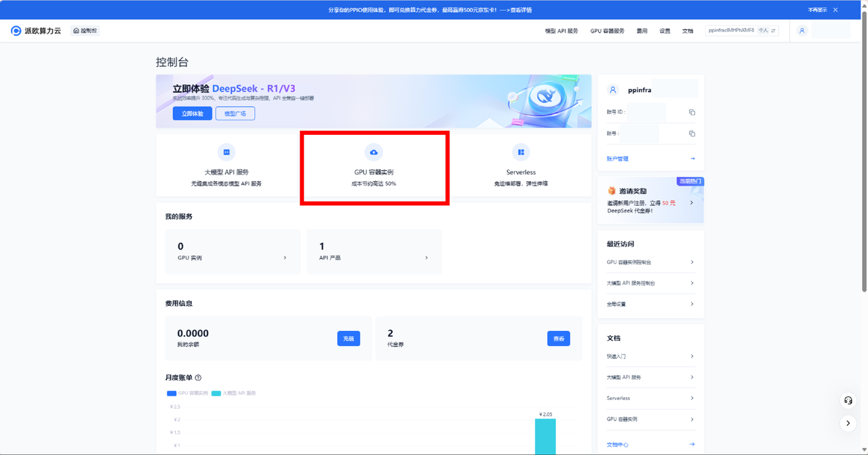Click the GPU 容器实例 cloud icon
Viewport: 868px width, 455px height.
pos(374,152)
